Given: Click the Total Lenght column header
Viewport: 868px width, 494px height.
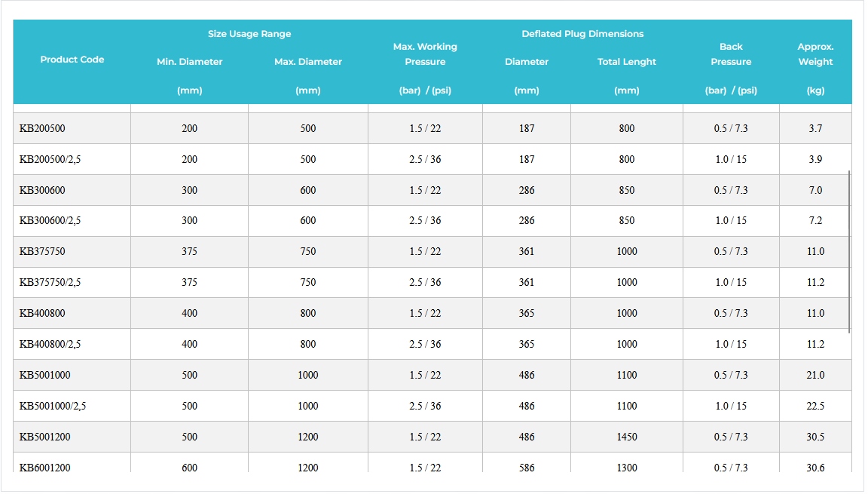Looking at the screenshot, I should point(627,62).
